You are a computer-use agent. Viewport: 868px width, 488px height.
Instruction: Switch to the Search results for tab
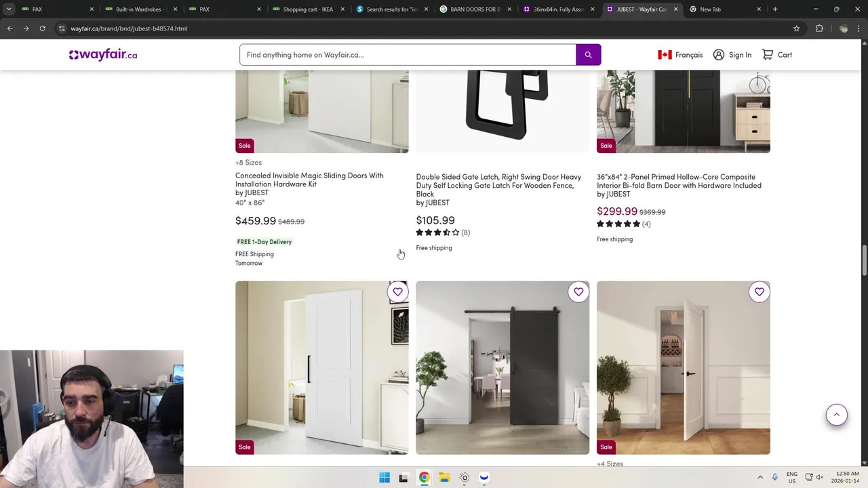click(x=392, y=9)
